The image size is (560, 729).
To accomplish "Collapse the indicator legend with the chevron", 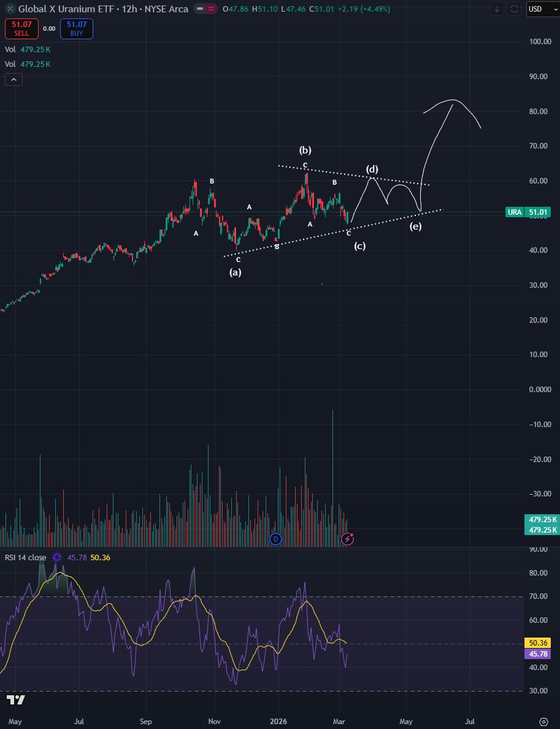I will 14,80.
